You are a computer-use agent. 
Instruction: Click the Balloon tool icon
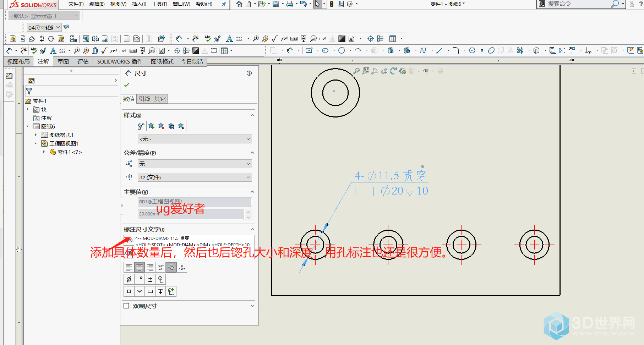[x=256, y=38]
